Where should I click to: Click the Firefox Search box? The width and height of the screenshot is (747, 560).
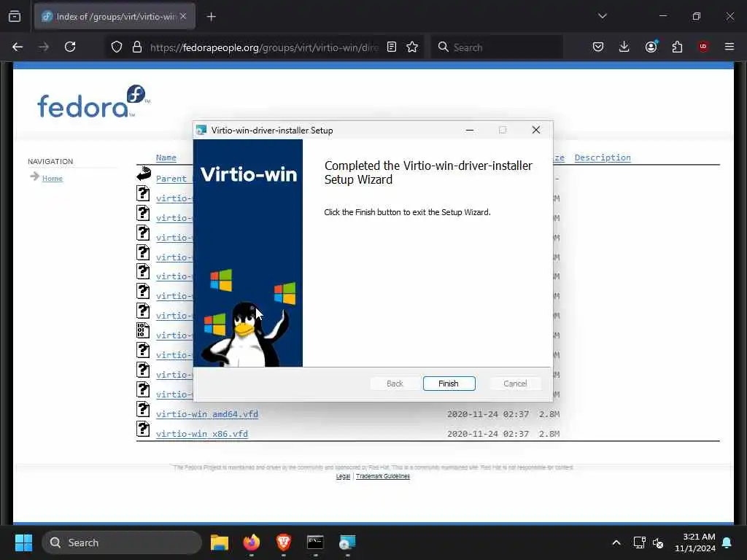(x=497, y=47)
